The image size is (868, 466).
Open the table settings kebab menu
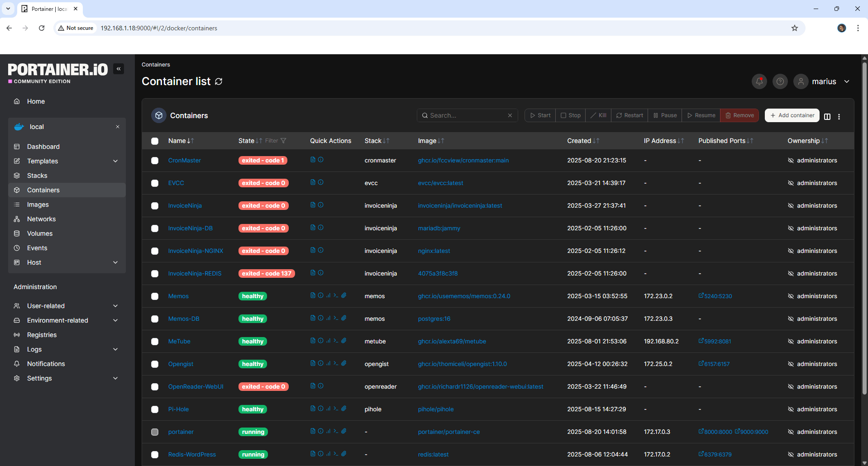(x=839, y=116)
